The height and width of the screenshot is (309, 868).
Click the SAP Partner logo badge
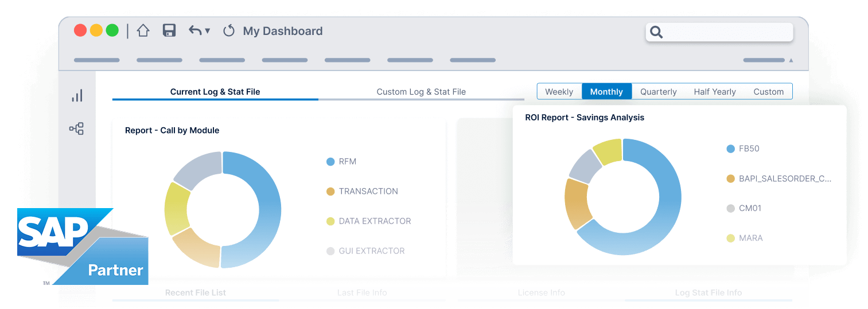click(x=83, y=247)
